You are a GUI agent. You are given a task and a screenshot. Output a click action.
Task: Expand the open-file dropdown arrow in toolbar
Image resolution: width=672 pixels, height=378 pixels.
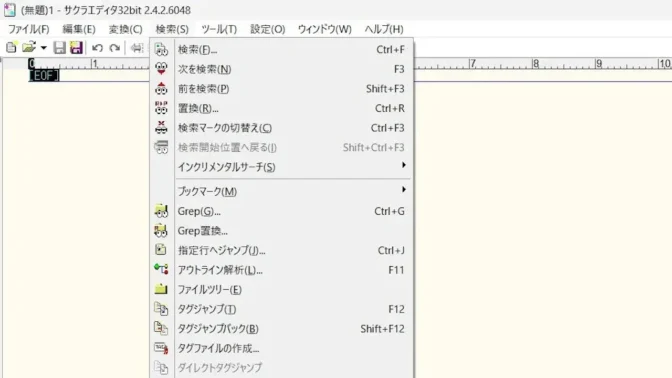pos(43,48)
